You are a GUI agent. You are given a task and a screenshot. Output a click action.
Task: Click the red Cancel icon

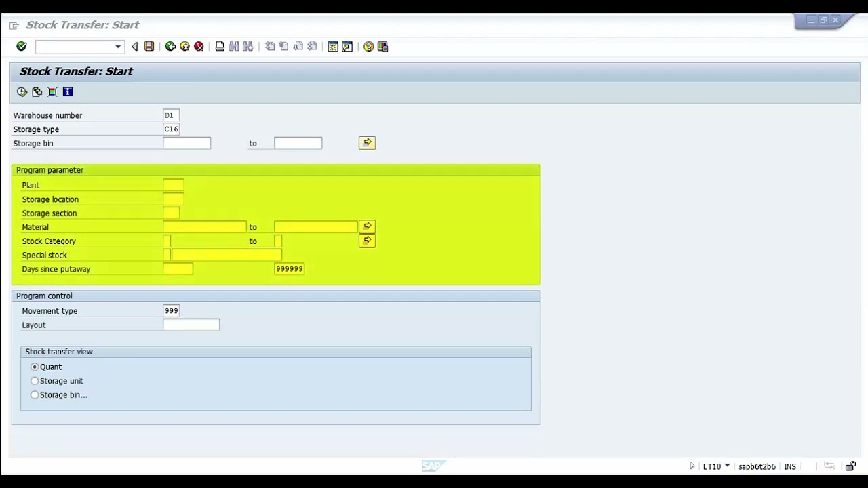[199, 46]
